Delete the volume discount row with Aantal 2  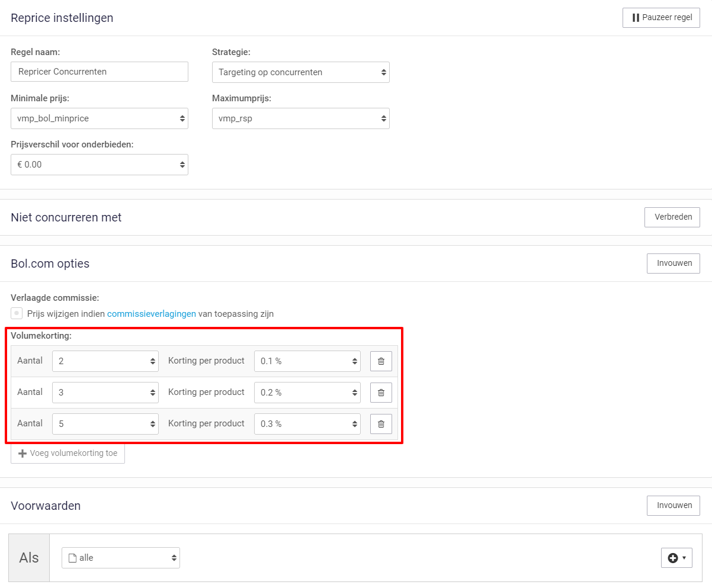coord(381,361)
